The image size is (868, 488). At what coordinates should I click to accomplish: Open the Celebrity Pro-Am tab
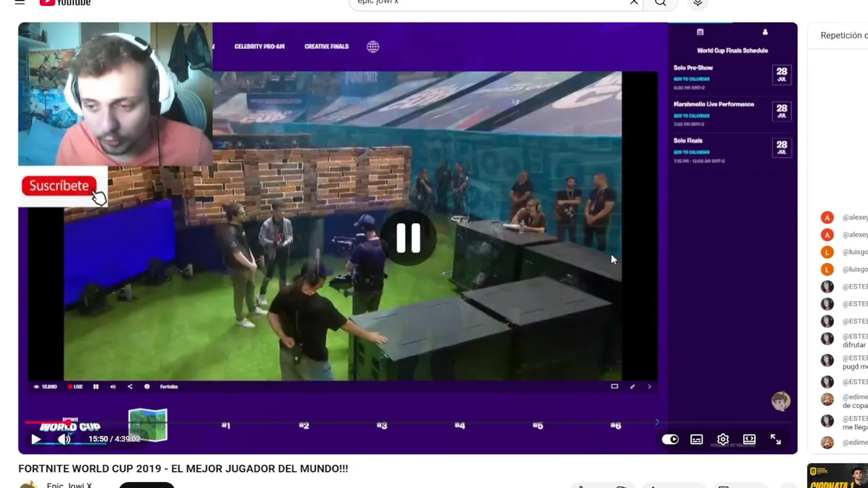[259, 47]
